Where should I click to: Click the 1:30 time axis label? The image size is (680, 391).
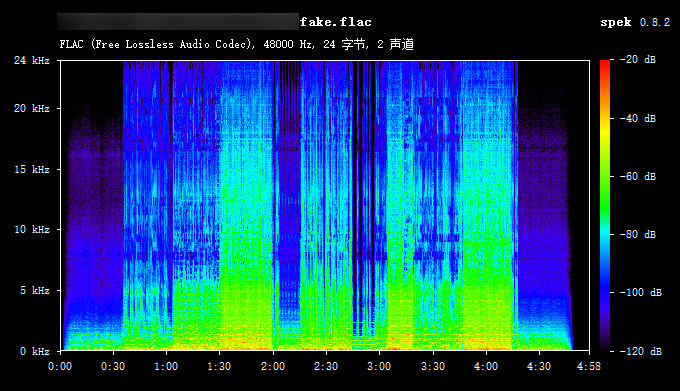click(x=219, y=367)
